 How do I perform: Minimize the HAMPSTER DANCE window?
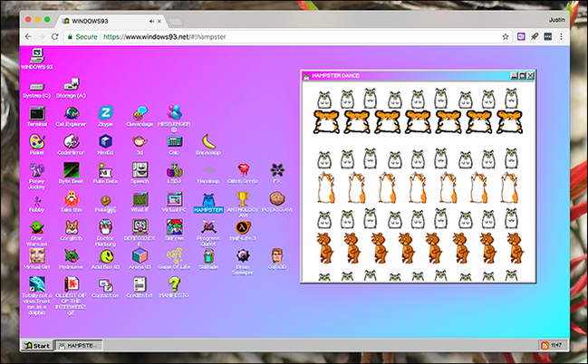pos(514,76)
